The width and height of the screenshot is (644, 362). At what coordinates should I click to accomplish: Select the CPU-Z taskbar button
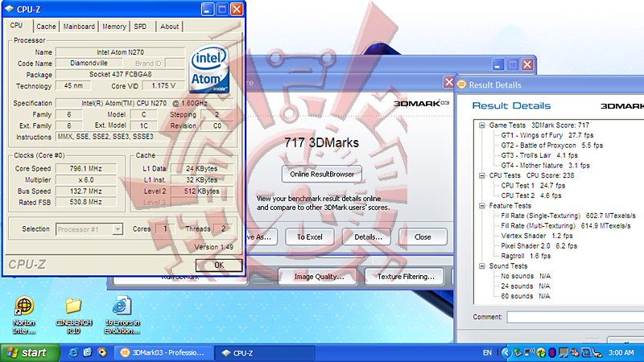(266, 352)
